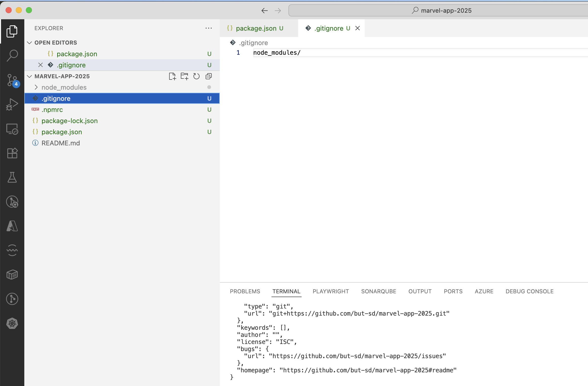Image resolution: width=588 pixels, height=386 pixels.
Task: Refresh the explorer file tree
Action: 197,76
